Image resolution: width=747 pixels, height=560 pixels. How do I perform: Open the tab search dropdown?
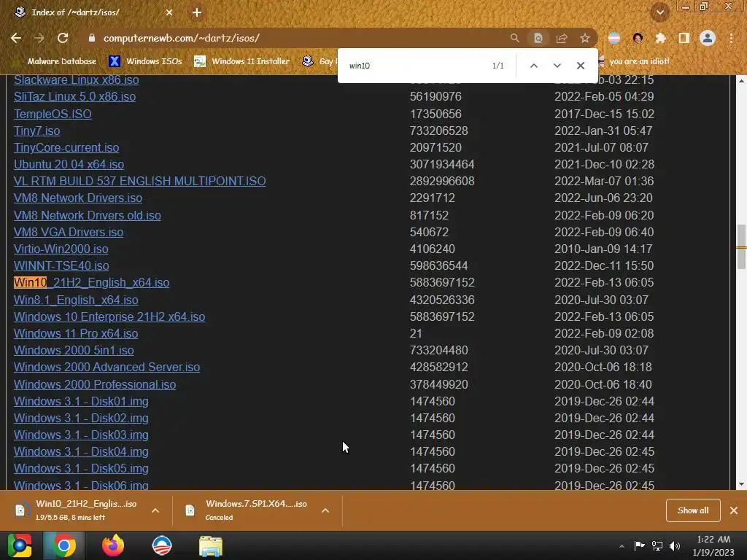point(660,13)
